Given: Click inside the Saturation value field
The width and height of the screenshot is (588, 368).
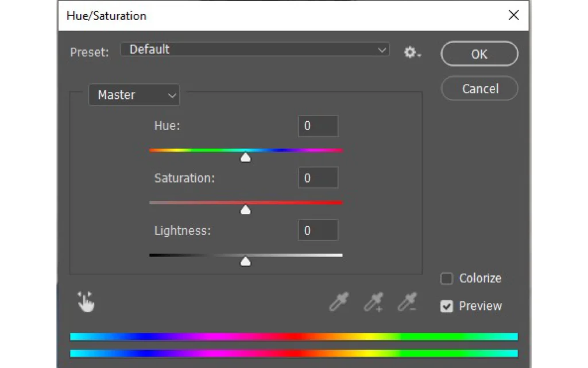Looking at the screenshot, I should tap(318, 178).
